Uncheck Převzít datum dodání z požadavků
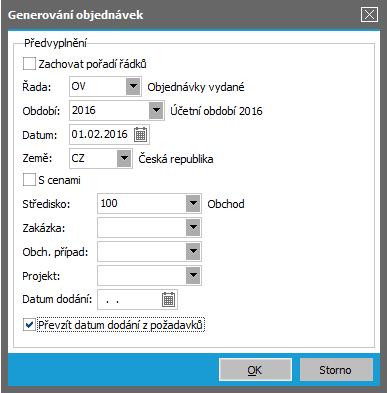The width and height of the screenshot is (388, 393). point(29,325)
